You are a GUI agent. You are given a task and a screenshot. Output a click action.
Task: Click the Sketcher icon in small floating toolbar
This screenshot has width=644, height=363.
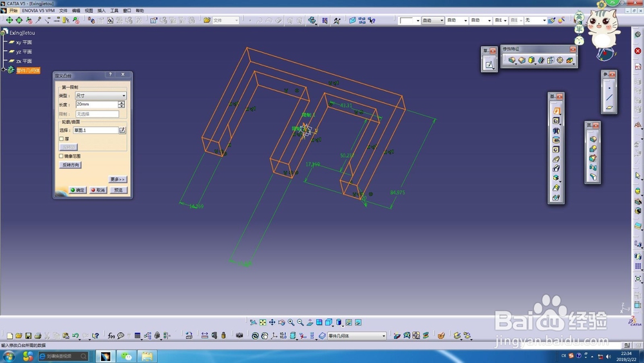coord(489,64)
